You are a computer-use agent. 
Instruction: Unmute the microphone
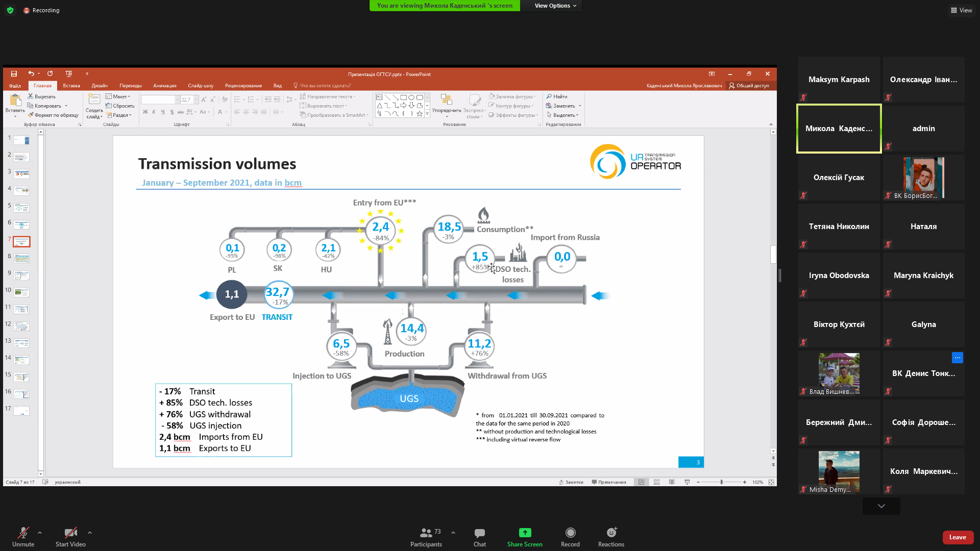click(x=23, y=533)
